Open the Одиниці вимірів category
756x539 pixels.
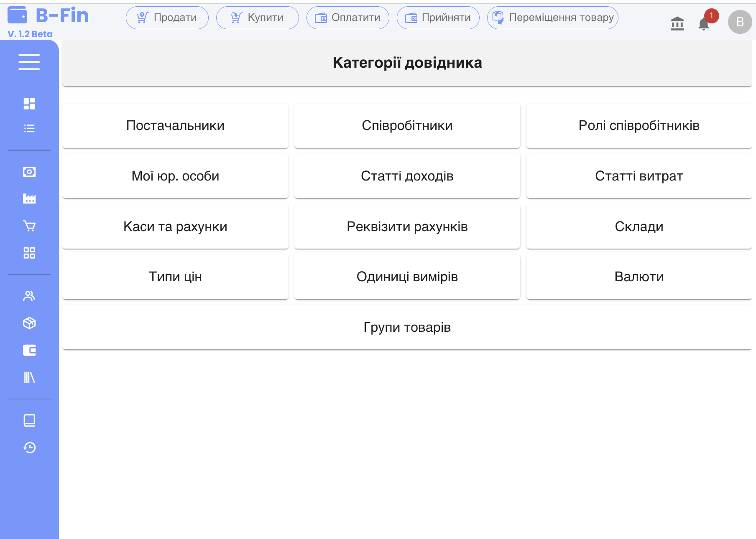click(x=407, y=277)
